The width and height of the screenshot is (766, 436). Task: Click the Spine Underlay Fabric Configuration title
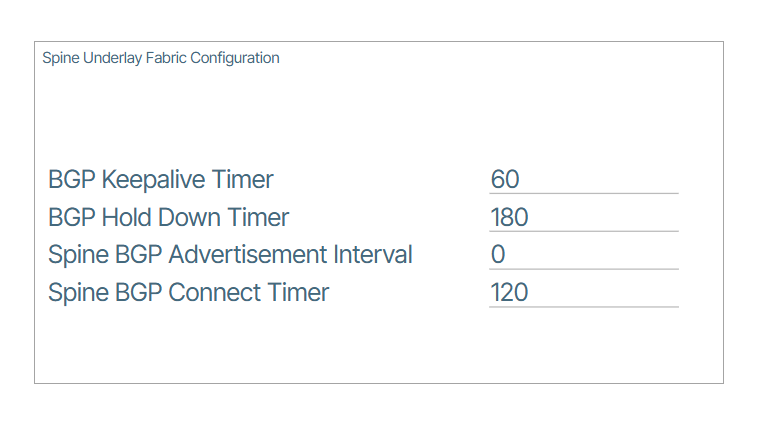coord(161,58)
